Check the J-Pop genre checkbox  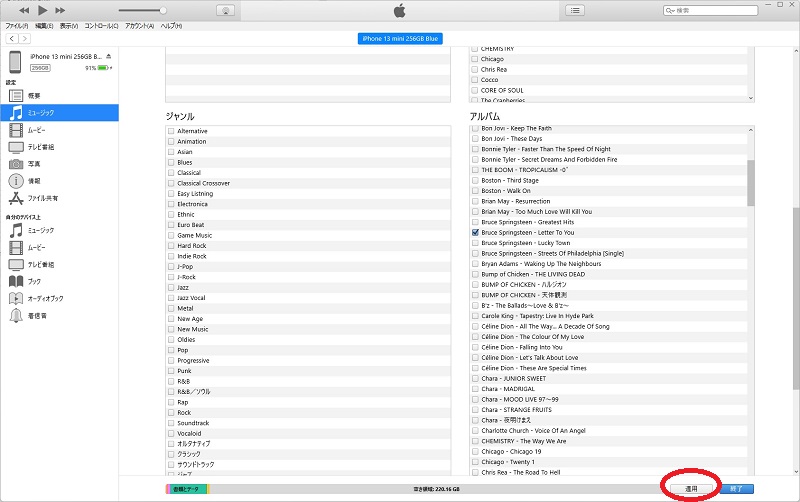pos(171,266)
